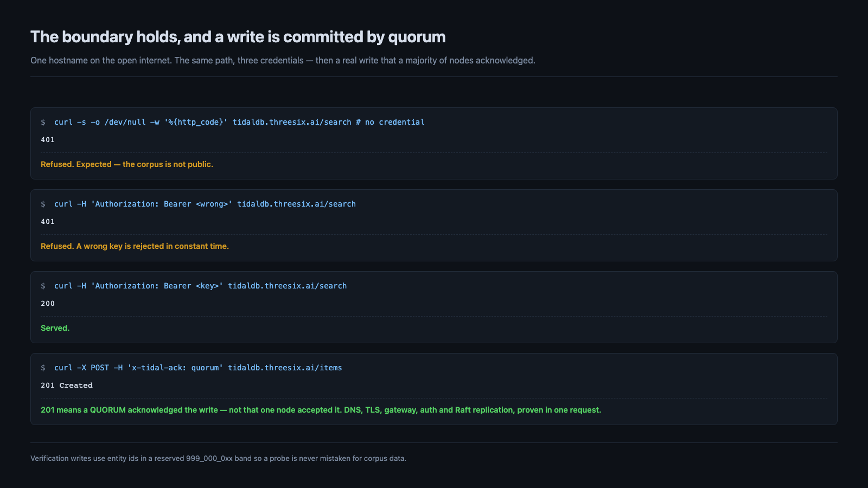Image resolution: width=868 pixels, height=488 pixels.
Task: Click the curl -X POST quorum command
Action: click(198, 368)
